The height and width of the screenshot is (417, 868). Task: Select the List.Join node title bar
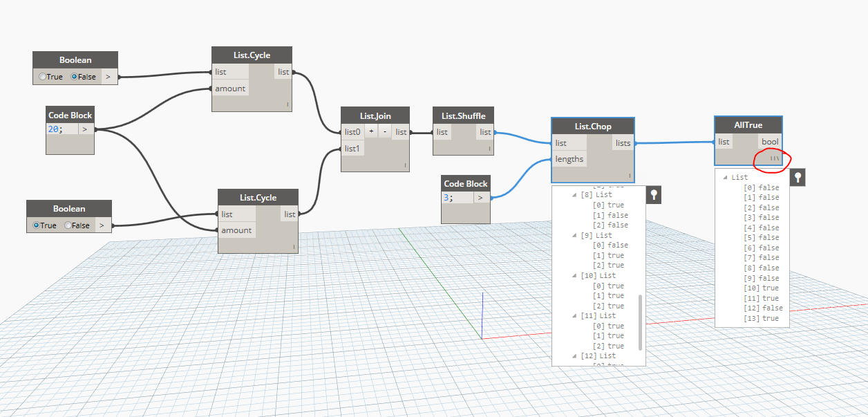[x=375, y=115]
